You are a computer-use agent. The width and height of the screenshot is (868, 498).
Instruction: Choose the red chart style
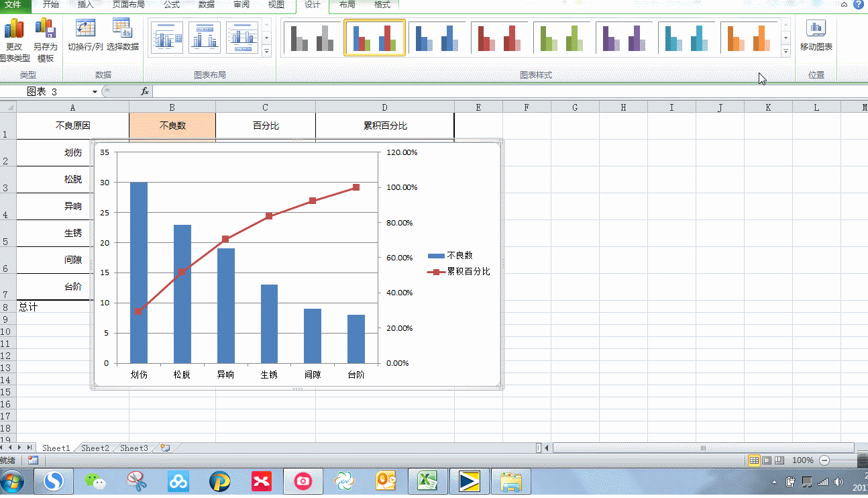[x=500, y=38]
